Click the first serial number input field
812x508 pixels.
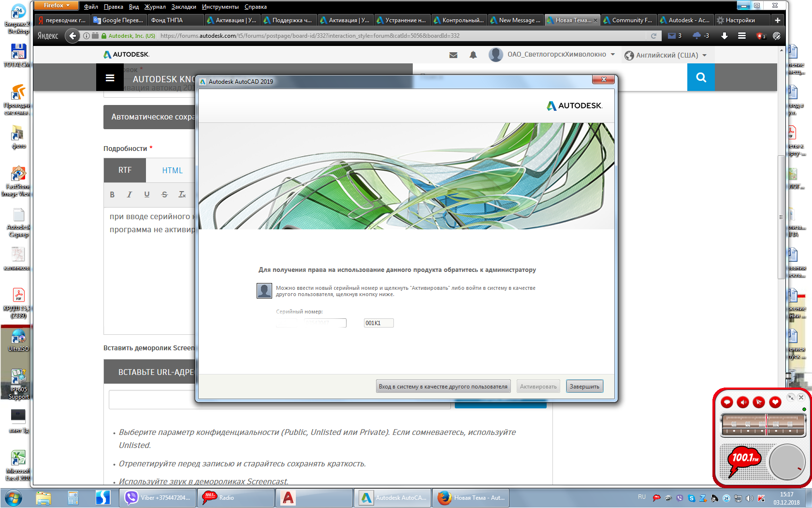288,323
